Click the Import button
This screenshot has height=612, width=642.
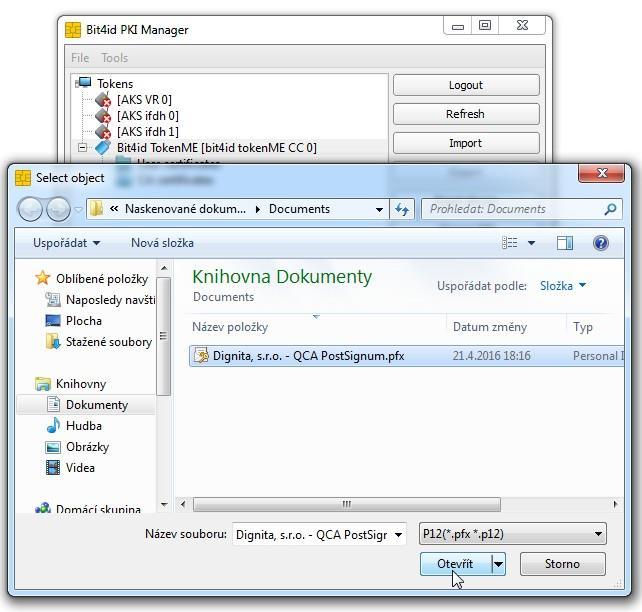(x=466, y=143)
